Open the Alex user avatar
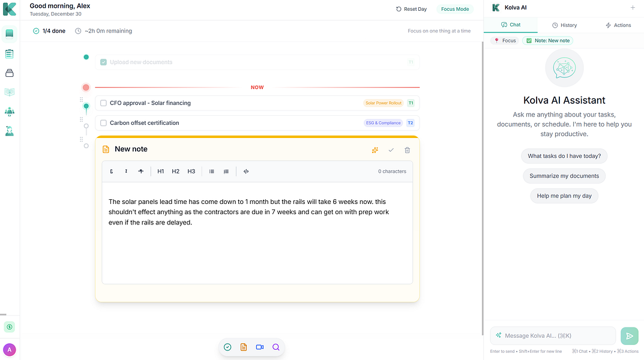The image size is (644, 360). (10, 350)
